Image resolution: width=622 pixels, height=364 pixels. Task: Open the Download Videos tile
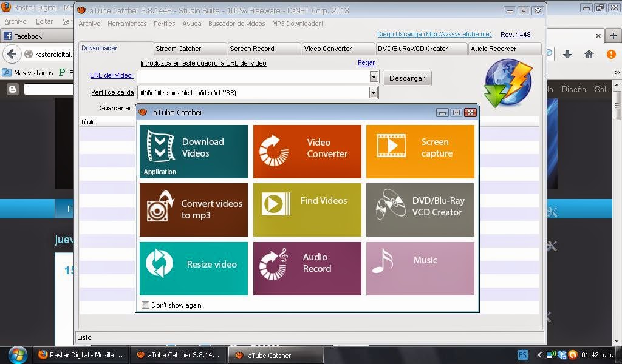click(194, 151)
